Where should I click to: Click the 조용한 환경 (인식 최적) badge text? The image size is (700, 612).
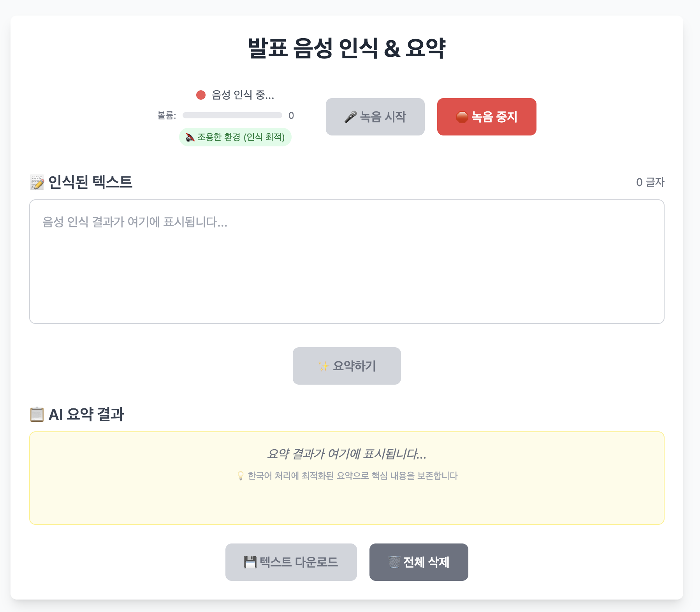tap(241, 137)
